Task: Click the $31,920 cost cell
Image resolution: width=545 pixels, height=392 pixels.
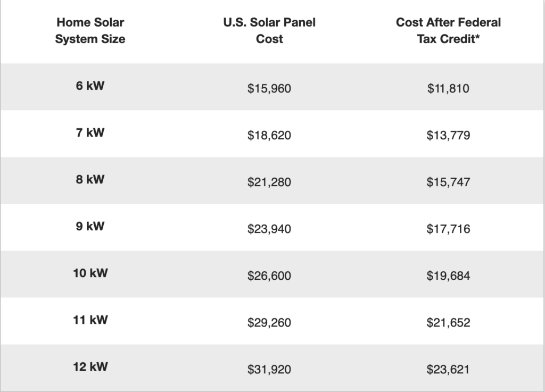Action: pyautogui.click(x=269, y=369)
